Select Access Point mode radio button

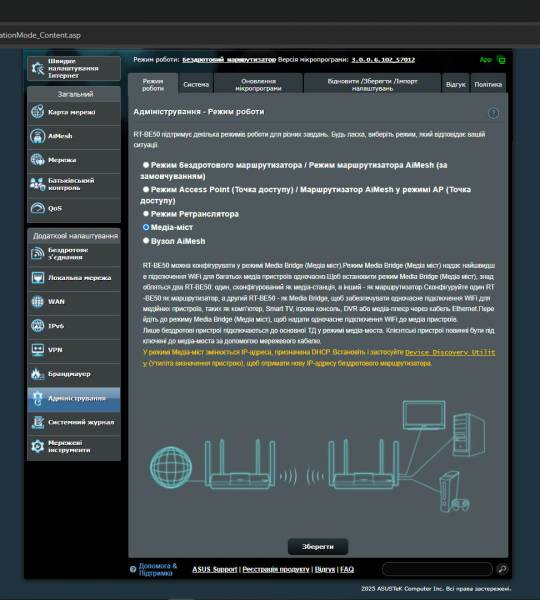pos(146,189)
